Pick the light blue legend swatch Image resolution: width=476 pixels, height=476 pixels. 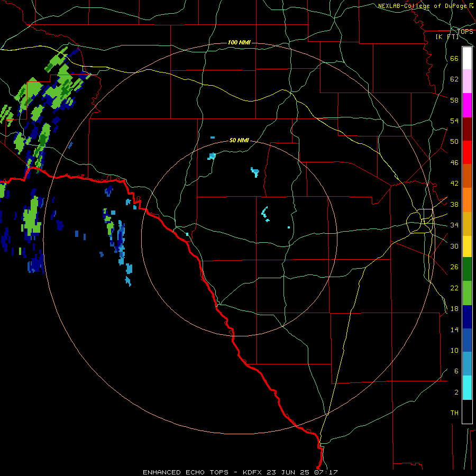point(467,364)
